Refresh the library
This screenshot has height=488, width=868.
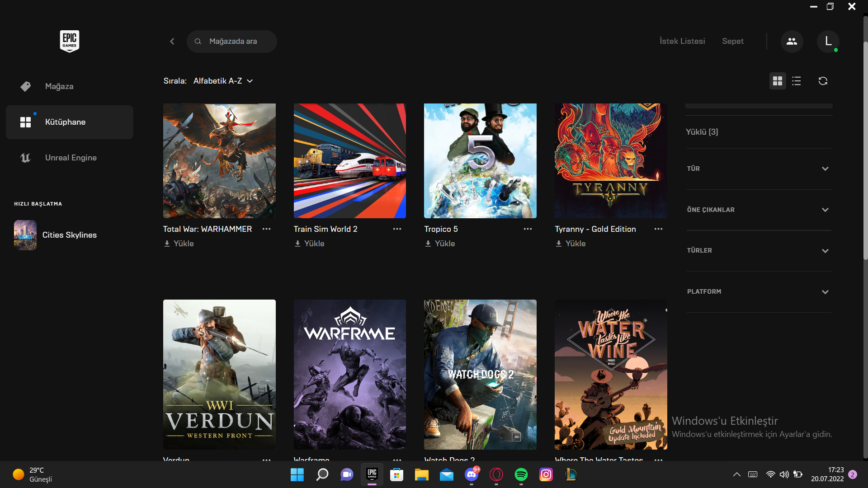pyautogui.click(x=823, y=81)
